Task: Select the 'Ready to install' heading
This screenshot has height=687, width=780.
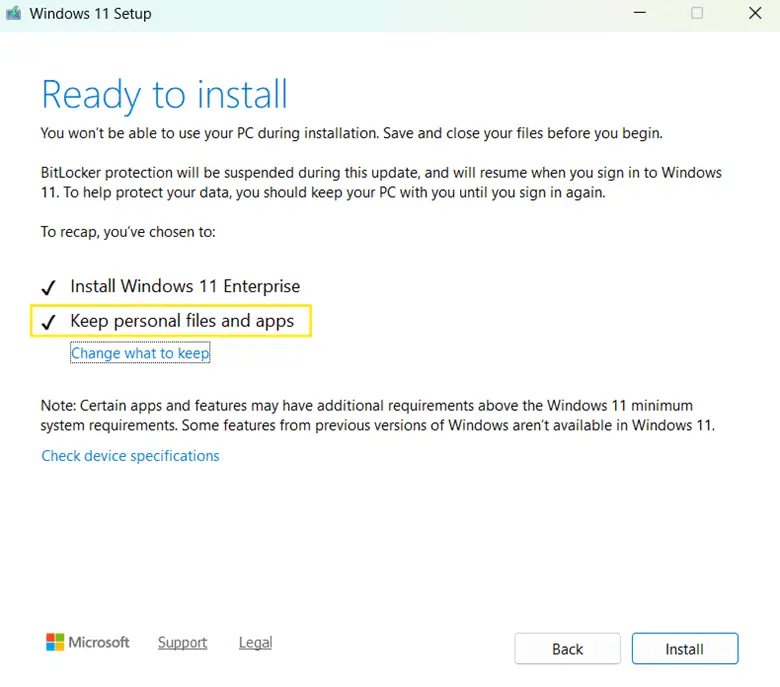Action: [x=165, y=94]
